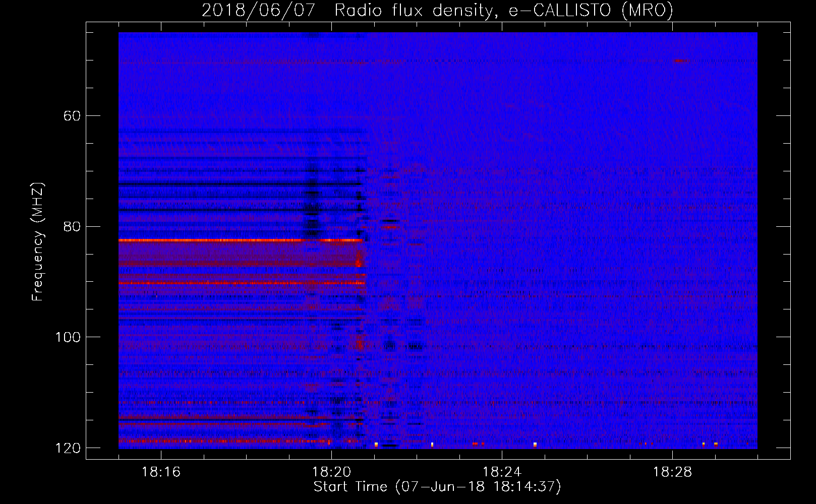
Task: Click the bright orange band just below 80 MHz
Action: click(241, 240)
